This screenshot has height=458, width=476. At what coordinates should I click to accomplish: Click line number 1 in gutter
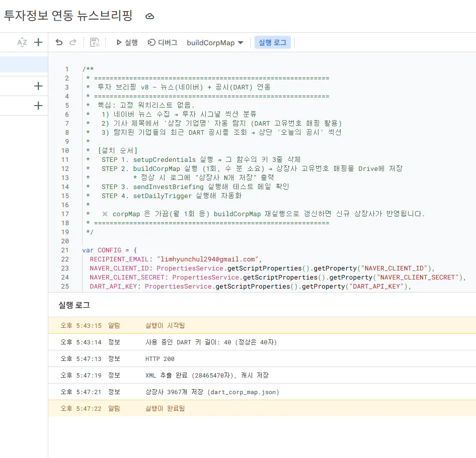point(67,69)
